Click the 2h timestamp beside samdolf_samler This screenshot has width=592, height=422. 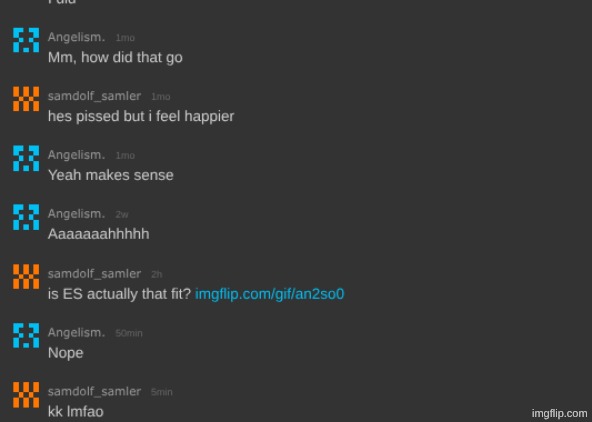[157, 274]
